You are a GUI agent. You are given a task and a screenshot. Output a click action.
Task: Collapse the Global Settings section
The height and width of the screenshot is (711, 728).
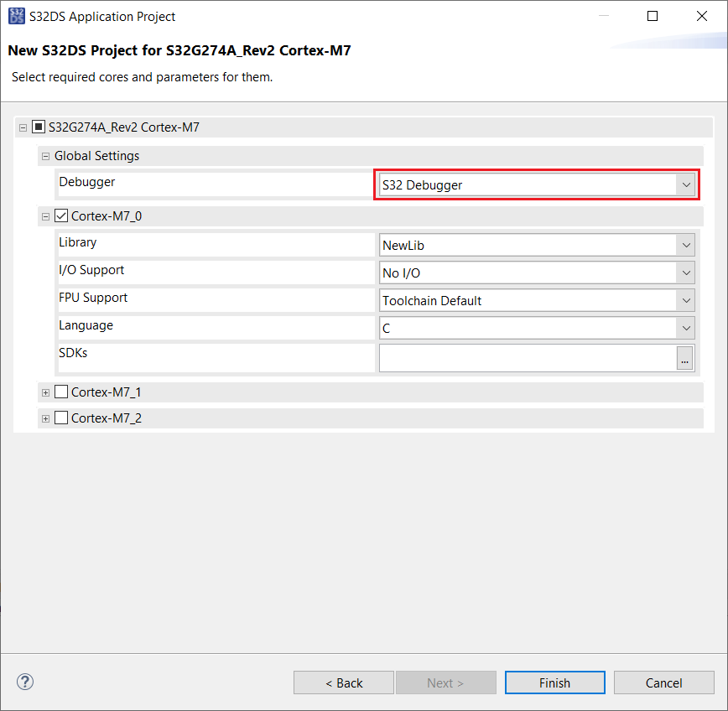click(x=46, y=156)
